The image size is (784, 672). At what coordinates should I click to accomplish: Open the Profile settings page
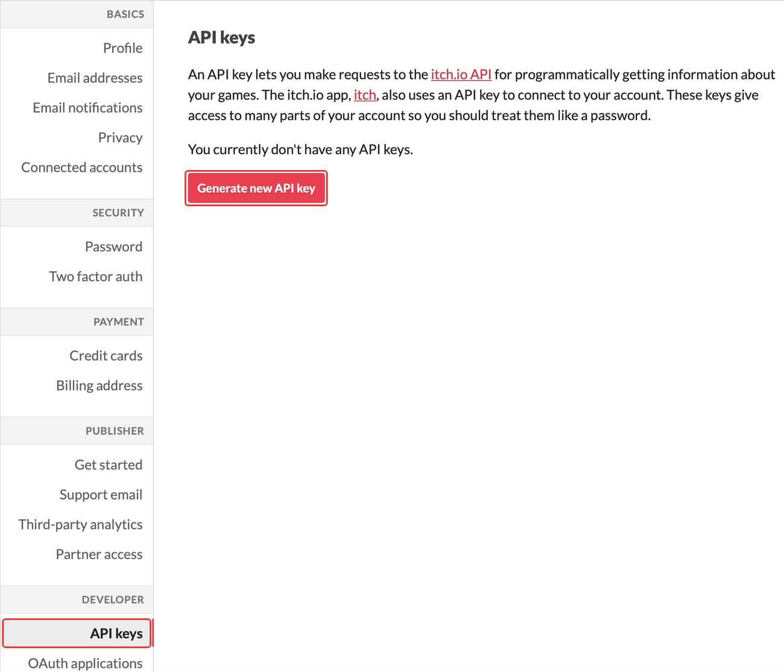pyautogui.click(x=122, y=48)
